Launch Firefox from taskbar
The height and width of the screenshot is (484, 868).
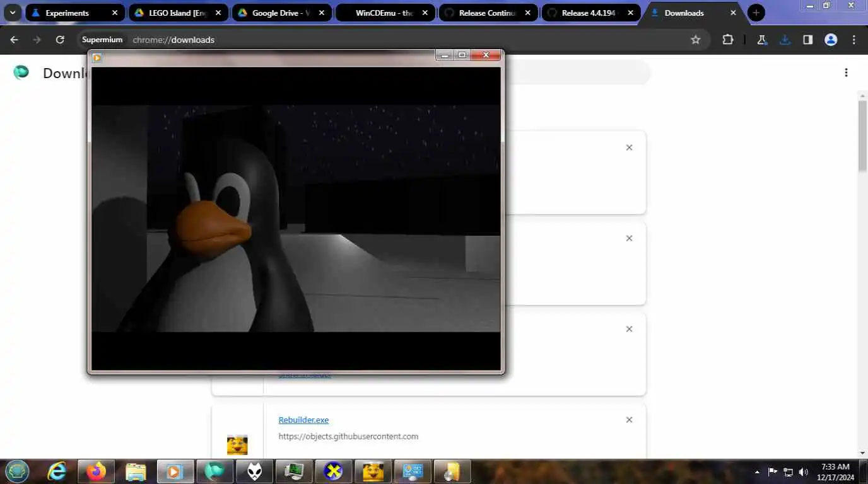tap(97, 471)
